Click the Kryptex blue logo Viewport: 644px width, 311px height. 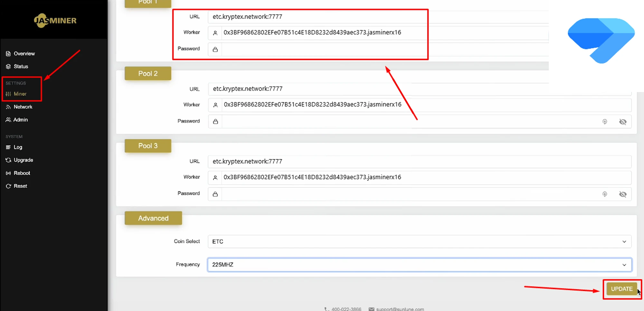pos(601,40)
